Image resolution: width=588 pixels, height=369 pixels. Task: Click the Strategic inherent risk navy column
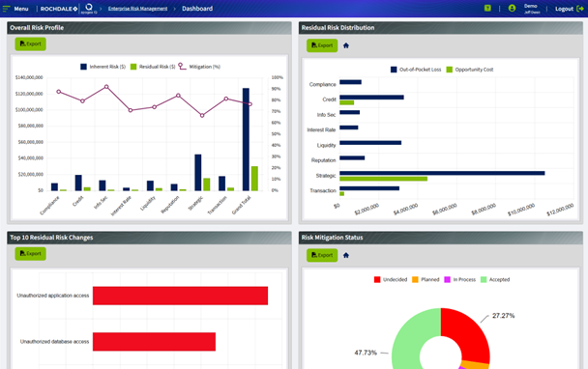pyautogui.click(x=198, y=172)
